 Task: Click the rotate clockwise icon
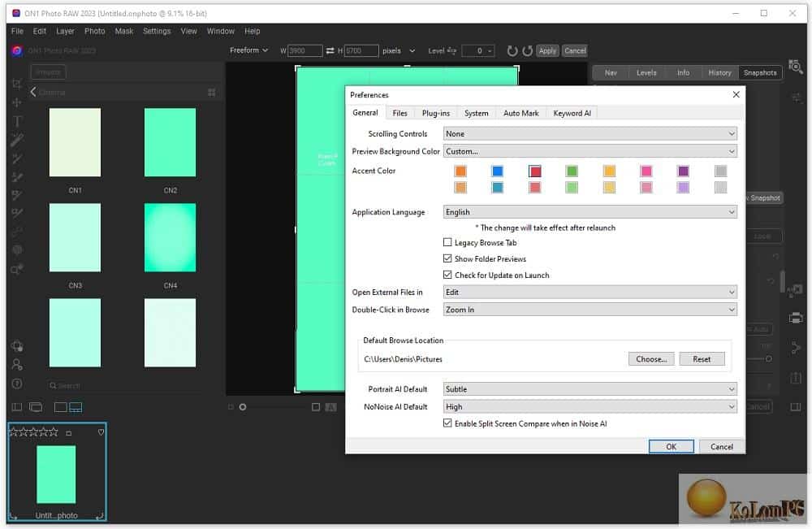click(527, 50)
